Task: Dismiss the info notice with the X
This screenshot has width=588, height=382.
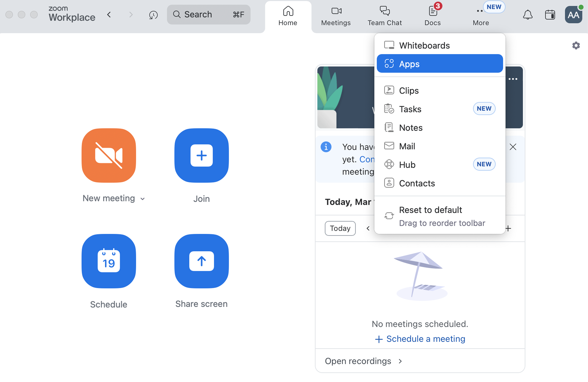Action: pyautogui.click(x=513, y=147)
